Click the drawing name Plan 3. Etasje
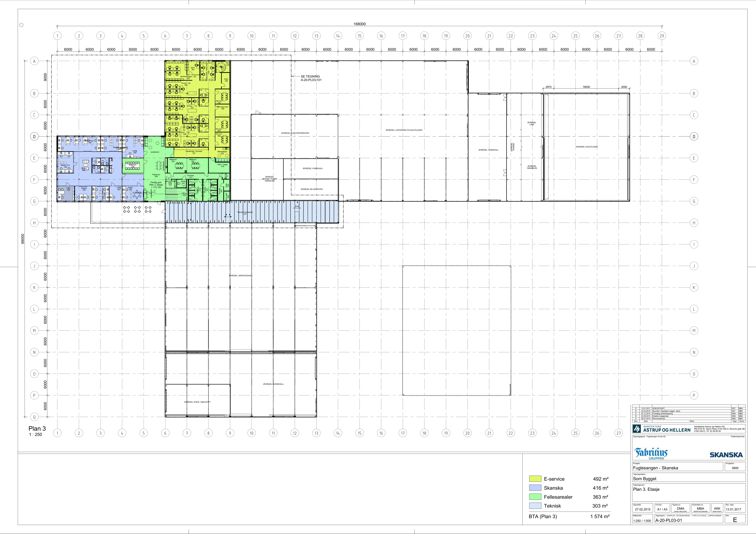The width and height of the screenshot is (756, 534). click(646, 489)
